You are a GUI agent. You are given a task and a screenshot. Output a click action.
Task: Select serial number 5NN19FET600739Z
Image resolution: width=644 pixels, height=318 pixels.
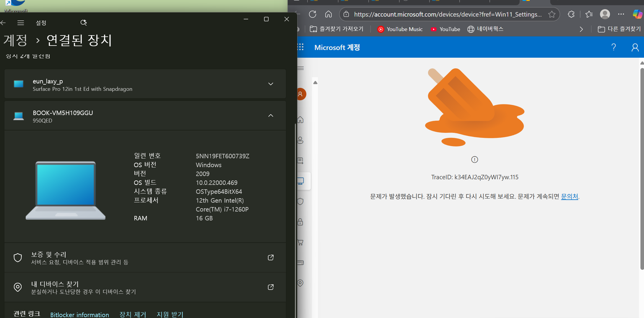click(x=222, y=156)
